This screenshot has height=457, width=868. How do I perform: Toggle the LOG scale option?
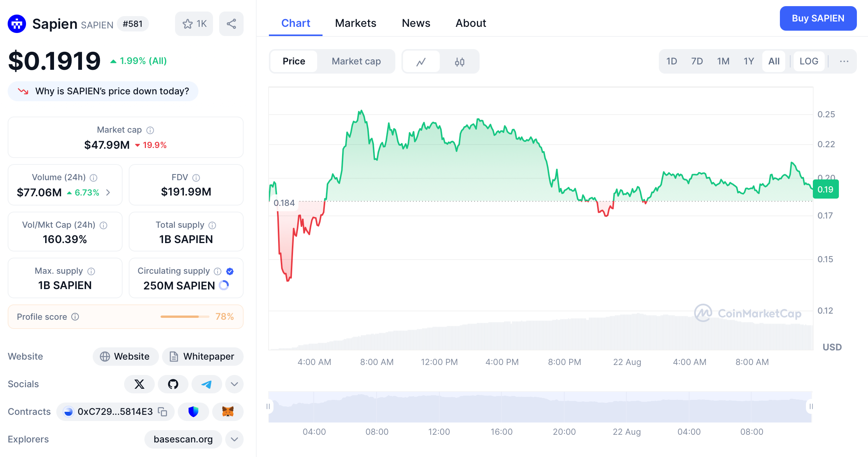(x=809, y=61)
